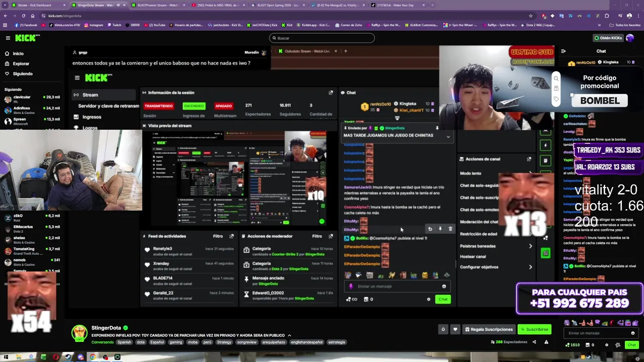
Task: Click the StingerDota channel name
Action: pos(106,328)
